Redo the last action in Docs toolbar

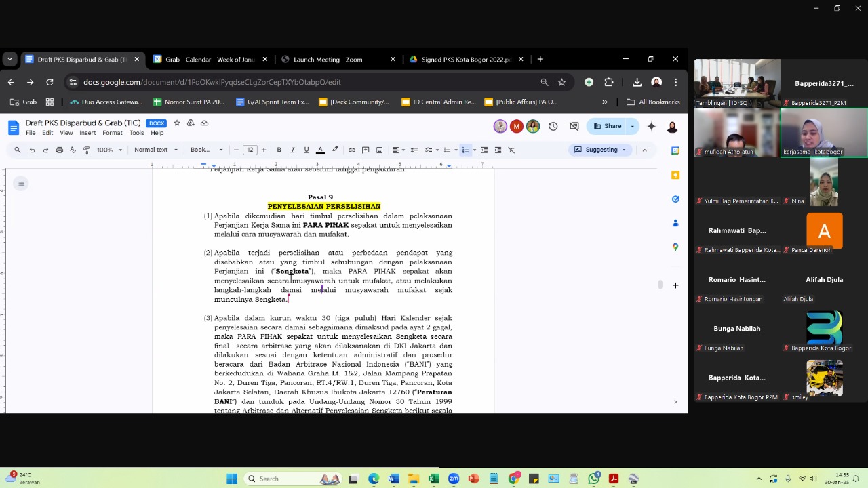click(x=45, y=150)
